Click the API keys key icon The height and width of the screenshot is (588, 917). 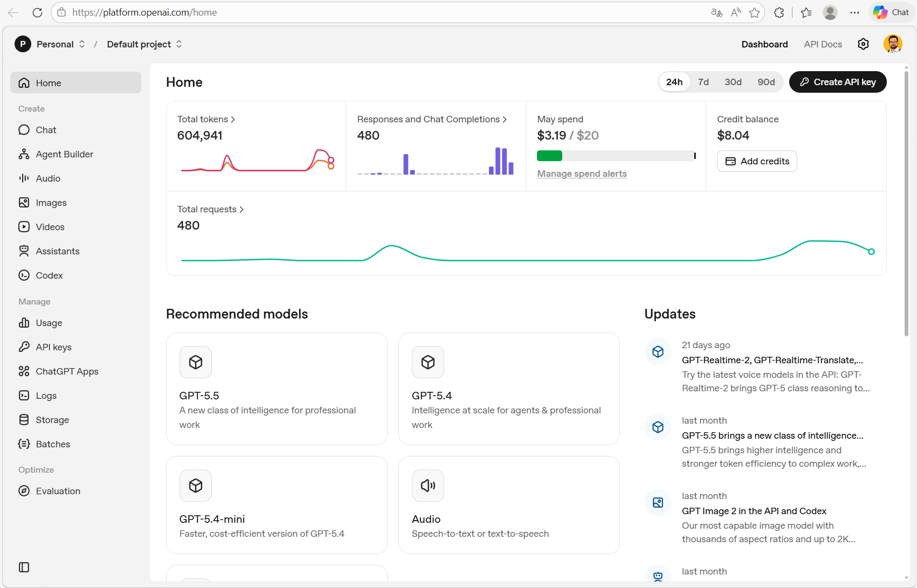click(x=24, y=347)
